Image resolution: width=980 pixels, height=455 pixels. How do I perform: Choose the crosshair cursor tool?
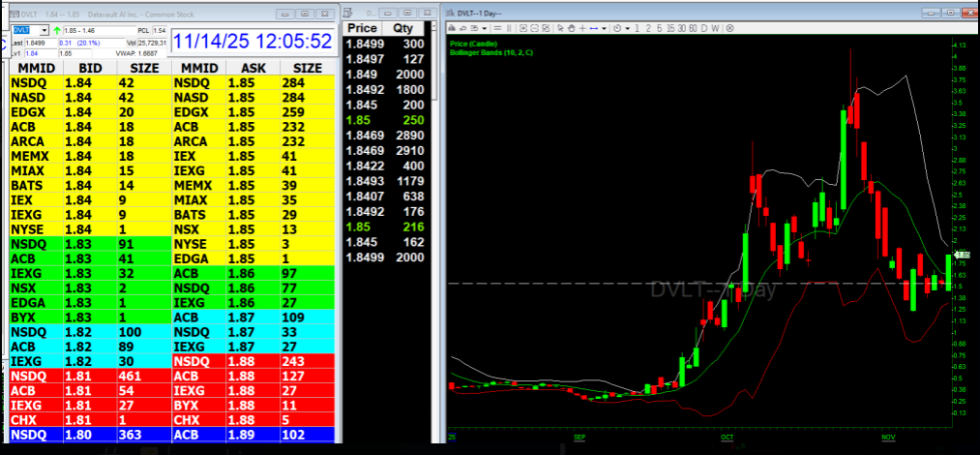pyautogui.click(x=582, y=29)
